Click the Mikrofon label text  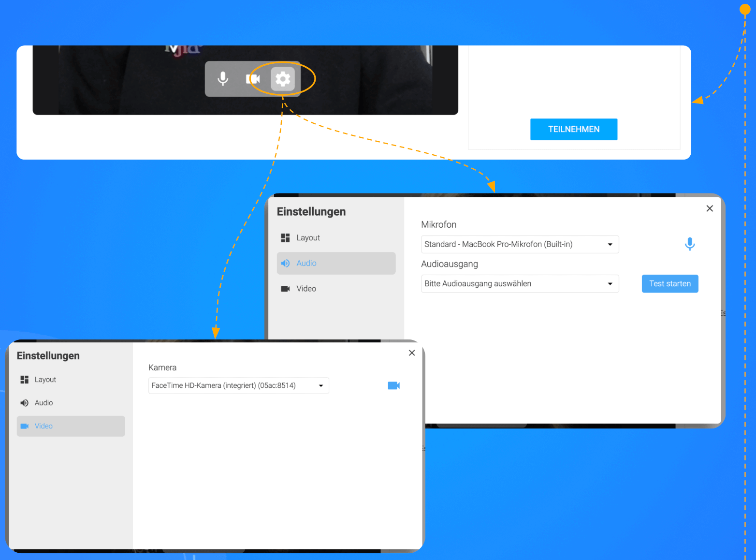click(439, 224)
